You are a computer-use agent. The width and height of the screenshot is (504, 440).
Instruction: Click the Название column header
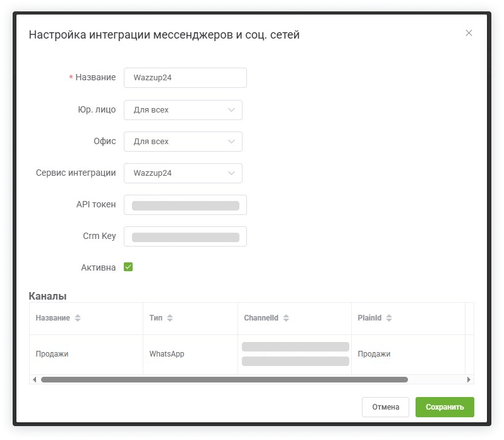click(53, 318)
